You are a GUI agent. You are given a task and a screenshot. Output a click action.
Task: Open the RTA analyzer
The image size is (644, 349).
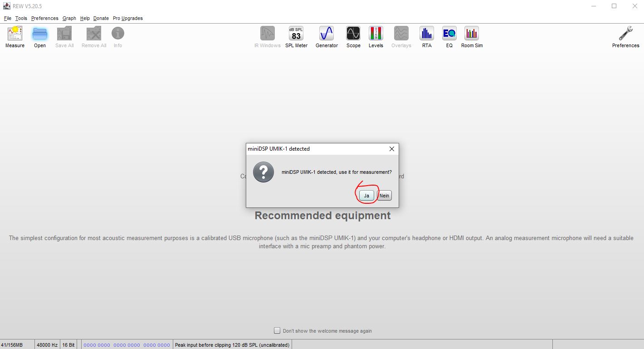pyautogui.click(x=427, y=37)
